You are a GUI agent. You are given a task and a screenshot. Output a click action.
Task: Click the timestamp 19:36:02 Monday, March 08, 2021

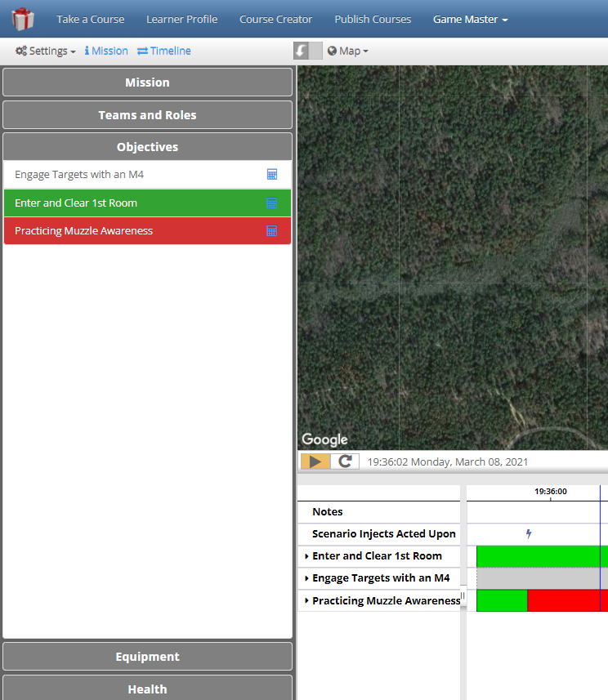point(448,461)
